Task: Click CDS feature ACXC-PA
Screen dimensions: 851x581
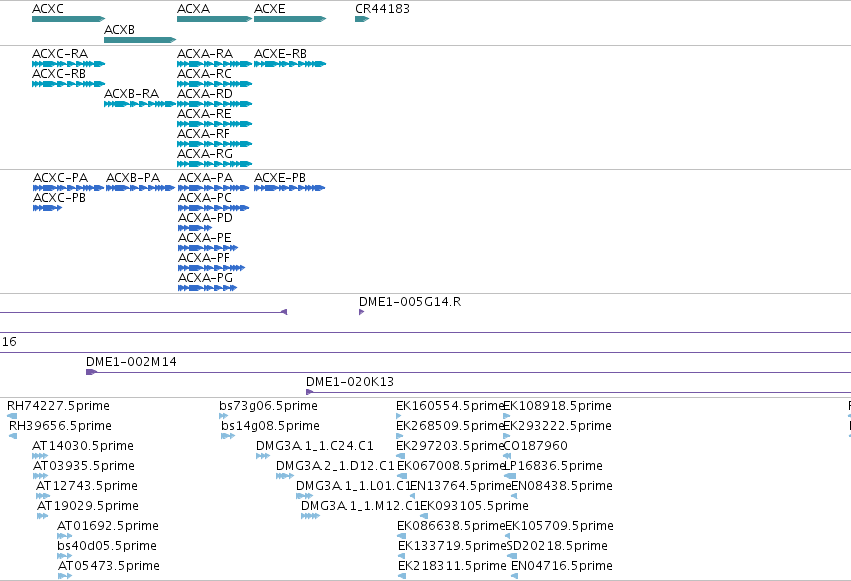Action: 68,188
